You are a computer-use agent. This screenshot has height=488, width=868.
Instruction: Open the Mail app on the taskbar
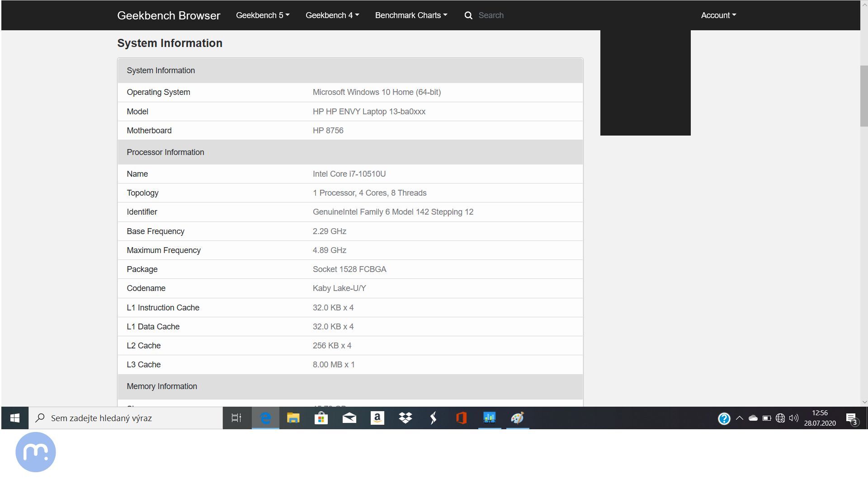click(349, 418)
